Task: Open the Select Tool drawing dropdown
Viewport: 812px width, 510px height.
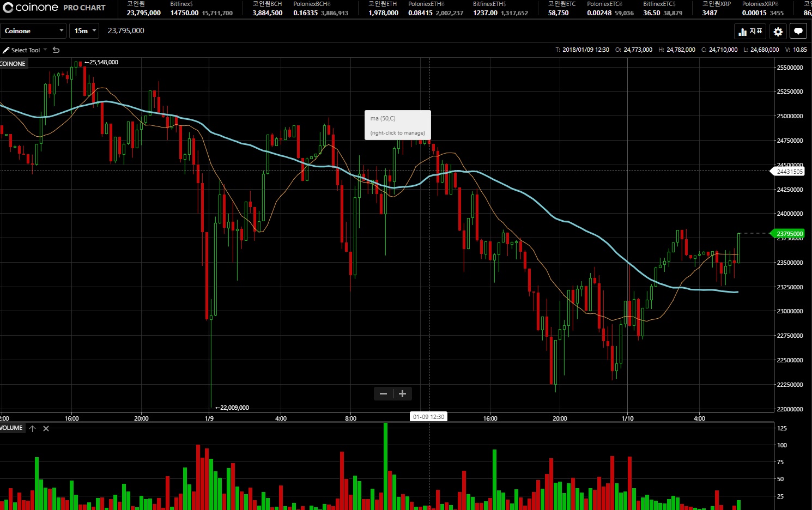Action: pyautogui.click(x=26, y=50)
